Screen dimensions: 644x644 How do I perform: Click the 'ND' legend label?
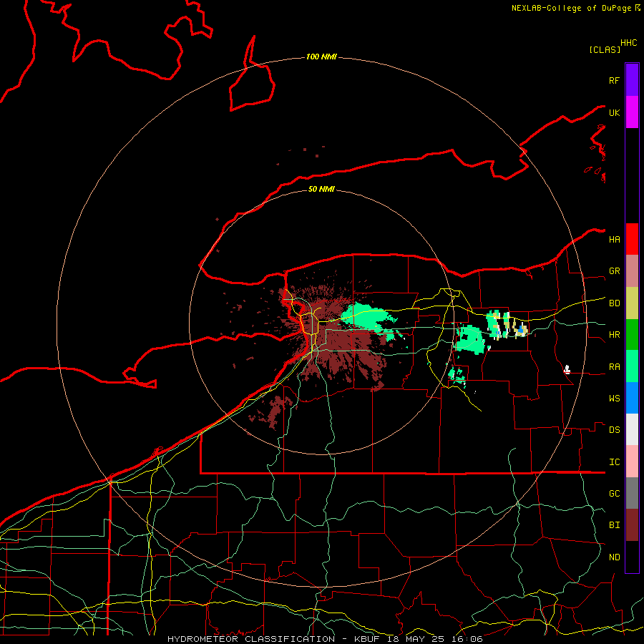(614, 557)
